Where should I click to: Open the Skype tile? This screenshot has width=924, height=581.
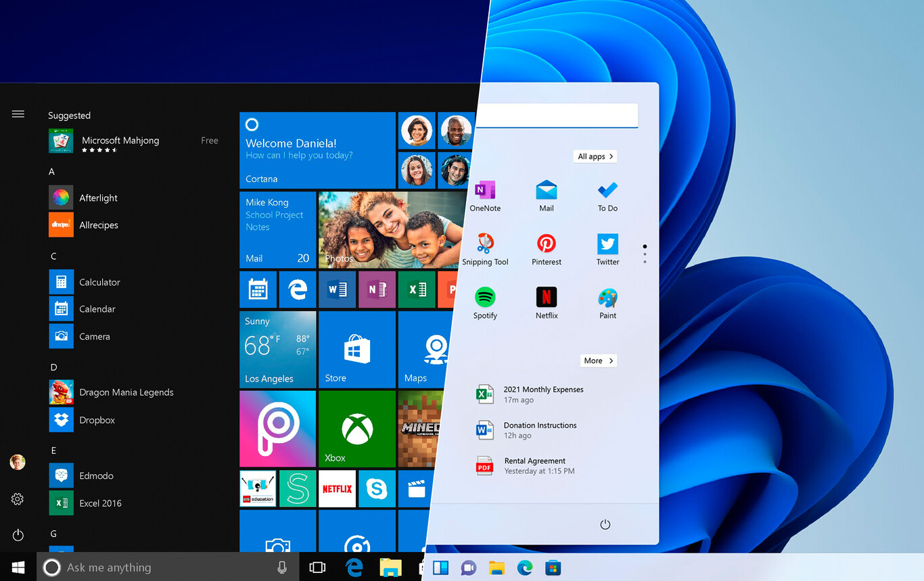[377, 488]
